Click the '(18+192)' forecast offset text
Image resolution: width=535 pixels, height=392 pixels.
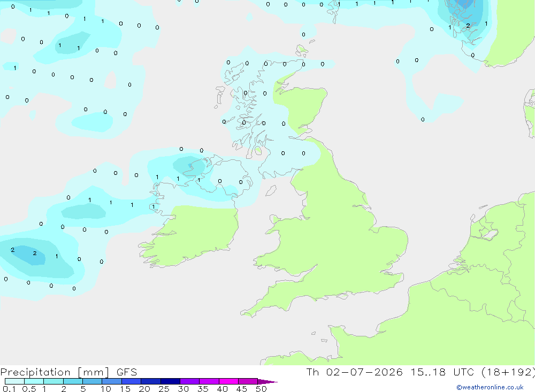(x=508, y=372)
